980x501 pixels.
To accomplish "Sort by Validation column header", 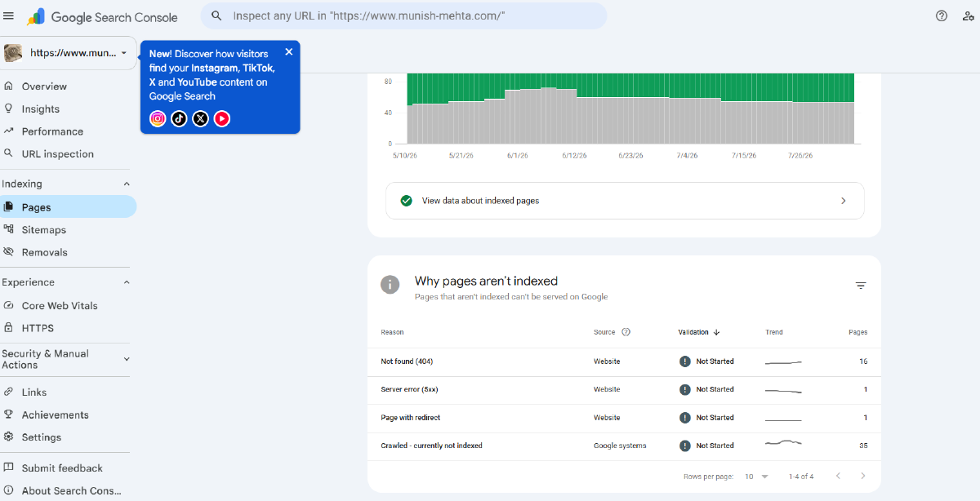I will coord(699,332).
